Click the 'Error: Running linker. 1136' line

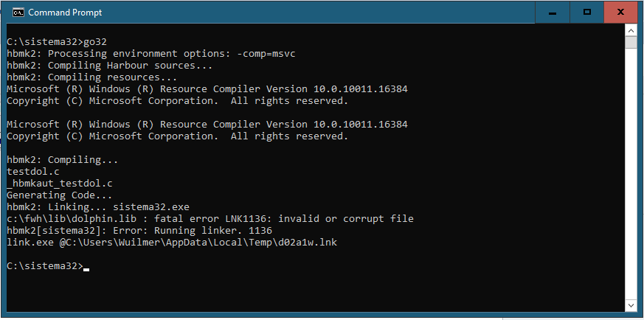point(139,231)
